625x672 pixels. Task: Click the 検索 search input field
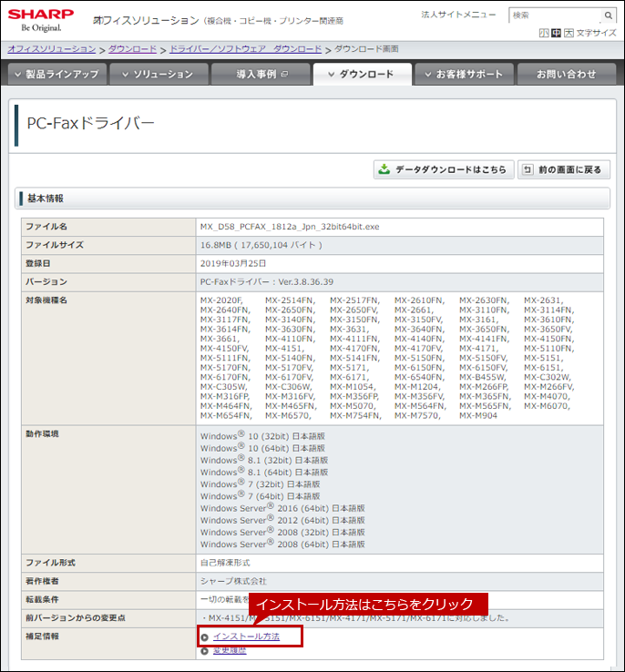coord(556,15)
